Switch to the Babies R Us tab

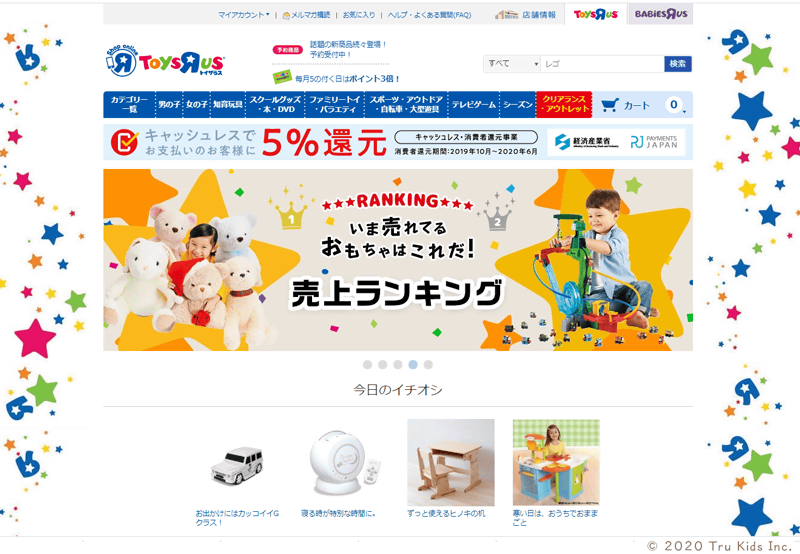pos(661,14)
